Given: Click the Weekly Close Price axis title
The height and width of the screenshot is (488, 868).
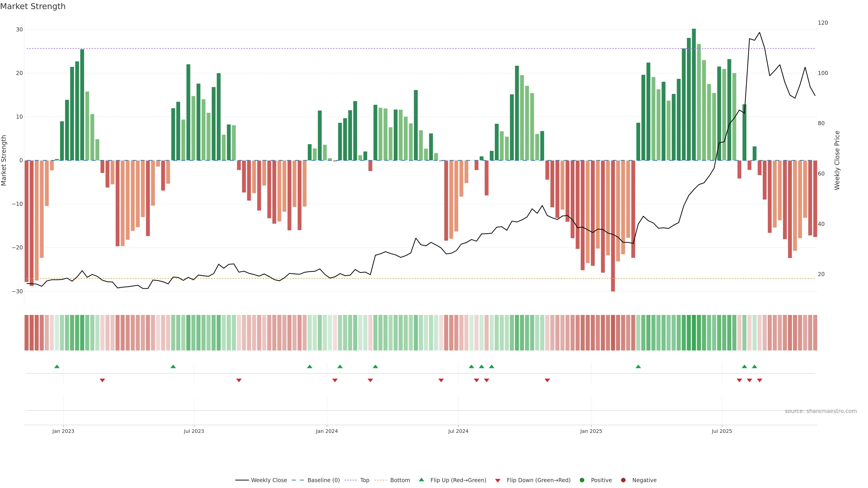Looking at the screenshot, I should (x=837, y=160).
